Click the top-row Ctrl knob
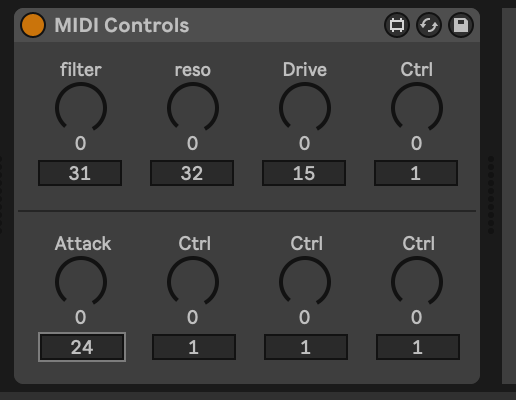The height and width of the screenshot is (400, 516). (417, 107)
